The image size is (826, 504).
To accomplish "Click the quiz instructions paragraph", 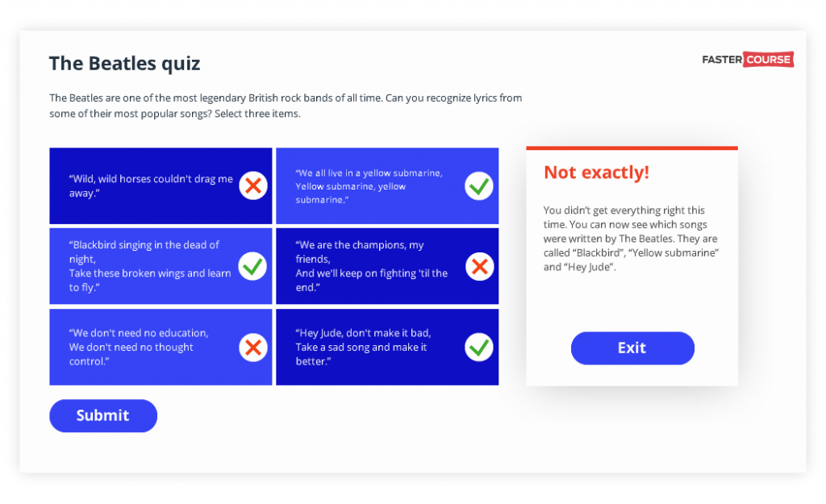I will tap(286, 106).
